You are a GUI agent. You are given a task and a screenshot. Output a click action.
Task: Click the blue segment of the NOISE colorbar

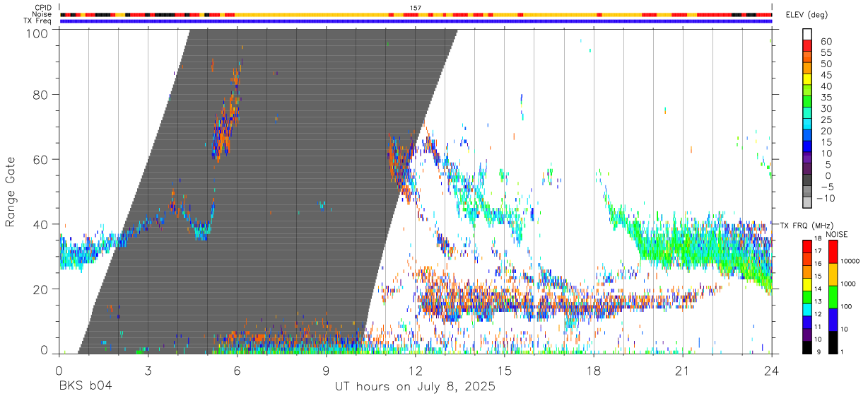coord(834,320)
